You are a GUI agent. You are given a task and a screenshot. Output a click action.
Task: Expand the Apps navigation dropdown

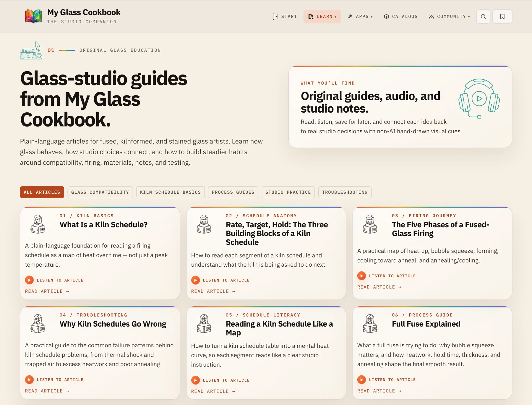pyautogui.click(x=360, y=17)
